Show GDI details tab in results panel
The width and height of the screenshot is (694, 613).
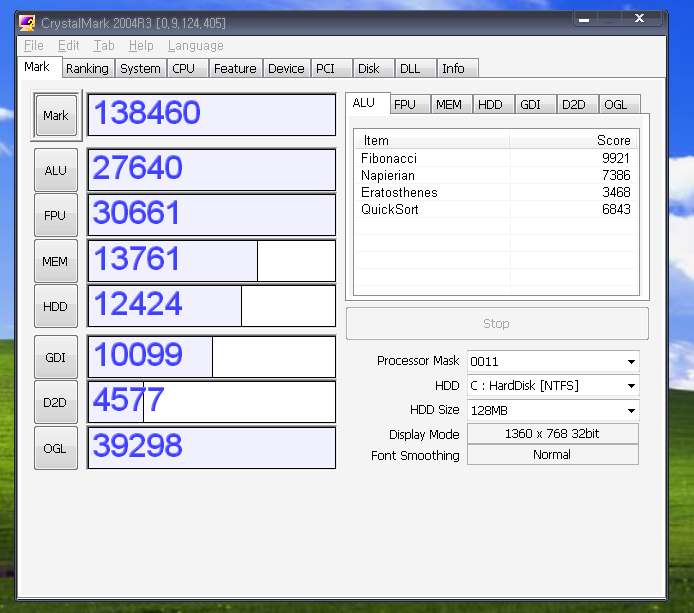(536, 104)
